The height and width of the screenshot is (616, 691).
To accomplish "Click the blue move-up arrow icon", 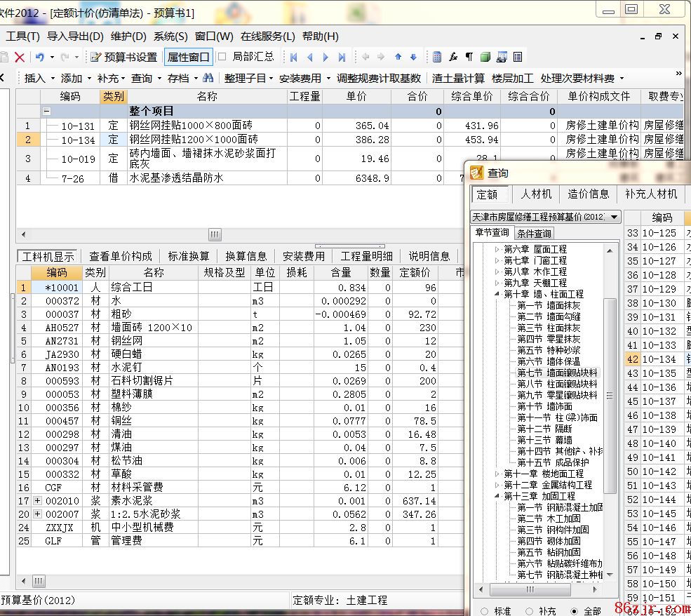I will point(398,58).
